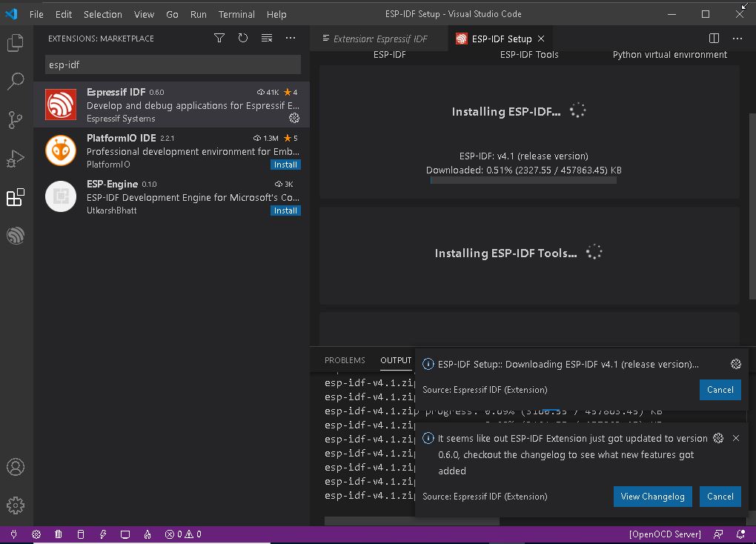Select ESP-IDF port plug status icon
Viewport: 756px width, 544px height.
[13, 534]
